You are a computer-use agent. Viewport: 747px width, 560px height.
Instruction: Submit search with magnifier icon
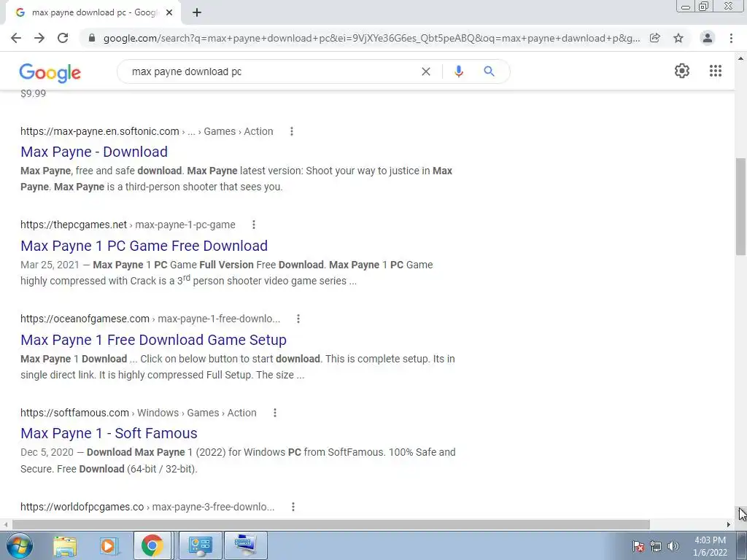489,71
